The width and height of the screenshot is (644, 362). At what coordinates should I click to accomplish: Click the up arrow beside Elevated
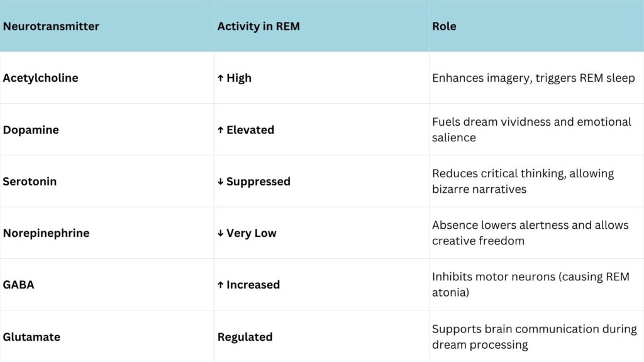[221, 129]
